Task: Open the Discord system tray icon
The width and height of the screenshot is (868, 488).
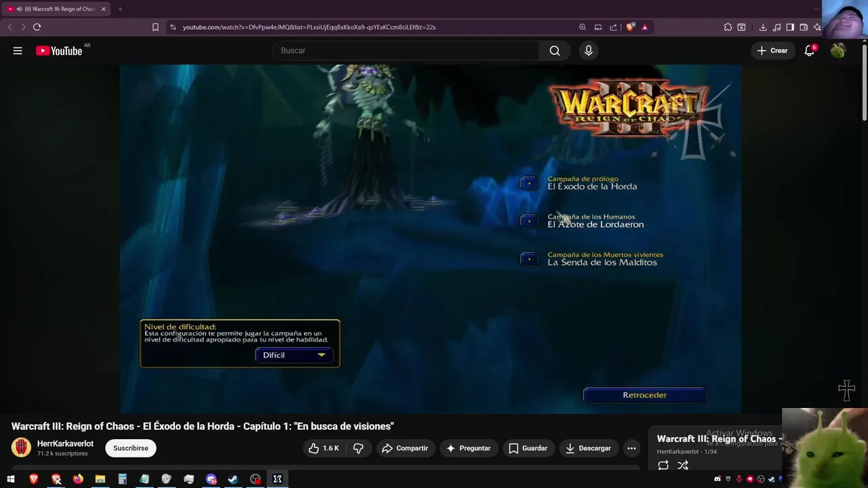Action: pos(717,479)
